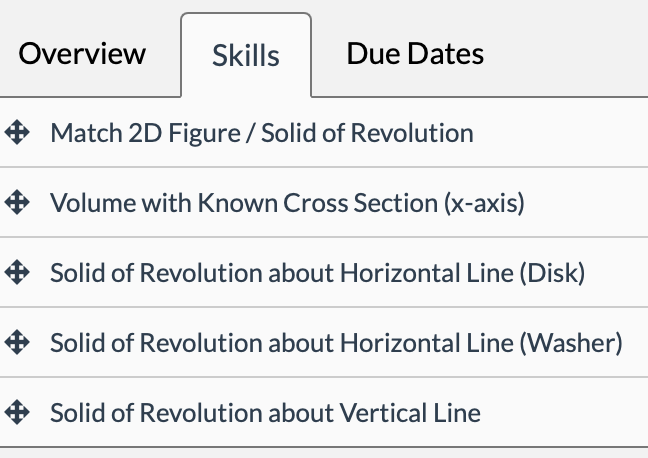Click the "(Disk)" text in the skill list
648x458 pixels.
point(555,272)
